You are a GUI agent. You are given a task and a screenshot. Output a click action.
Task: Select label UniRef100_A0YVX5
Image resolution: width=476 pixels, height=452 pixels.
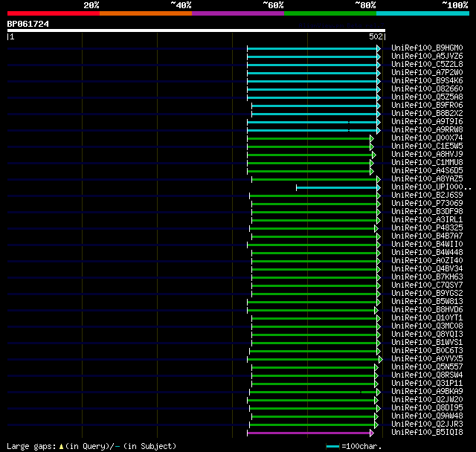pyautogui.click(x=427, y=359)
